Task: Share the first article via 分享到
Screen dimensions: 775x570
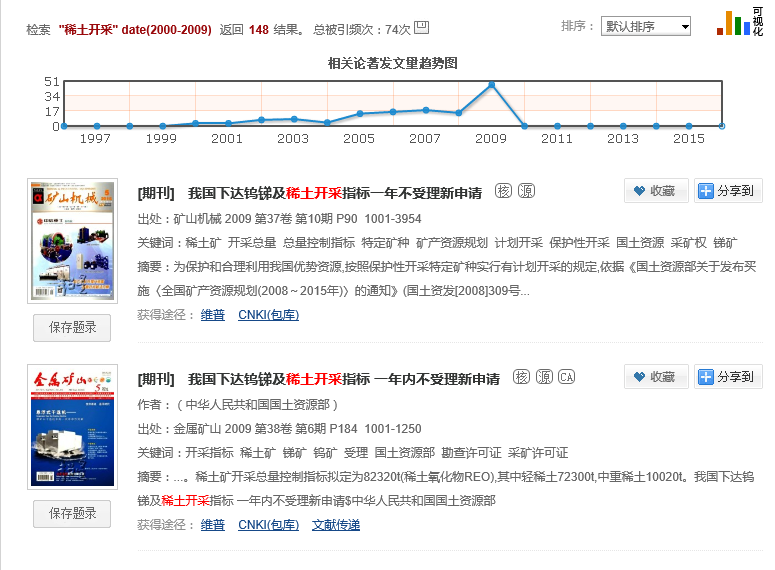Action: coord(729,191)
